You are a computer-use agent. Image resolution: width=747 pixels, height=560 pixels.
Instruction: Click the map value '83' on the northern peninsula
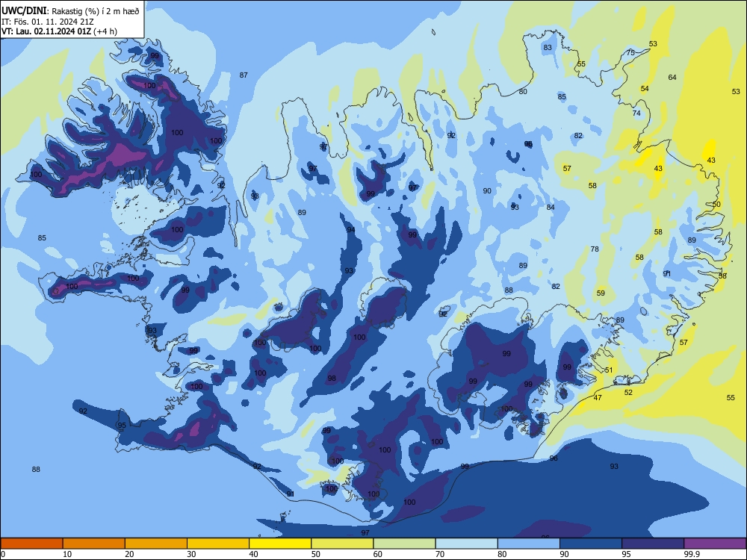[x=548, y=47]
